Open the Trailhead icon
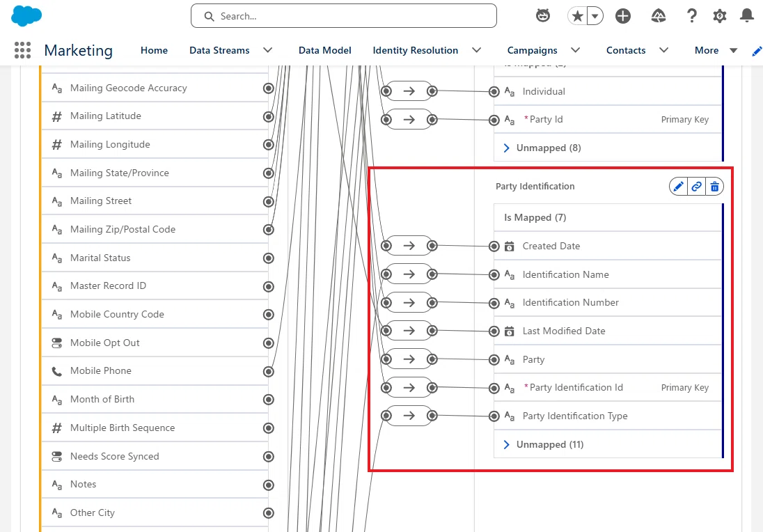Viewport: 763px width, 532px height. (659, 16)
